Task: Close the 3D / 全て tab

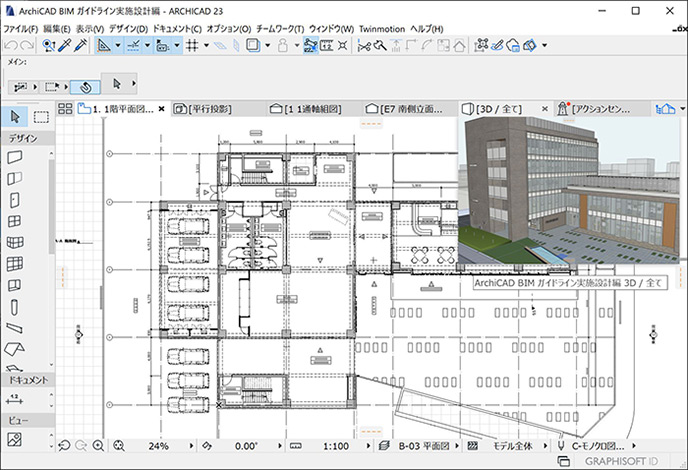Action: point(545,109)
